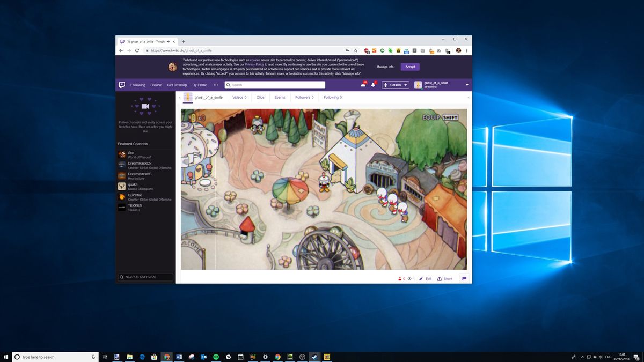
Task: Accept the cookies consent banner
Action: click(x=410, y=67)
